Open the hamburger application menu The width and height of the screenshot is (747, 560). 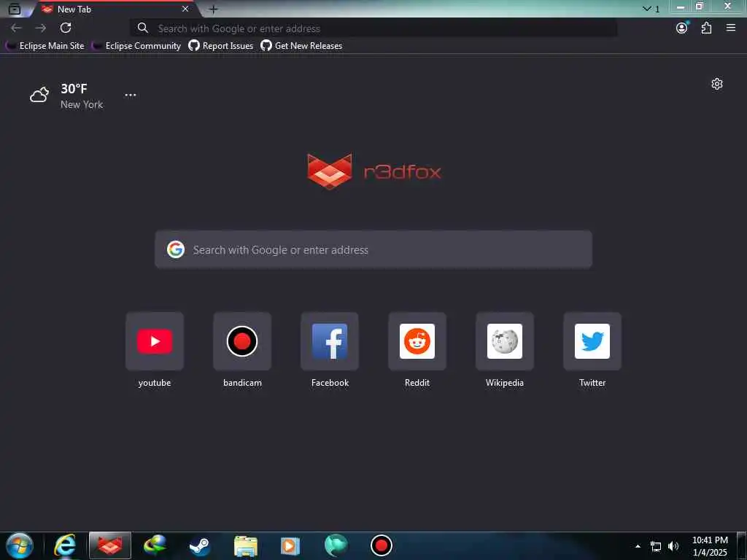coord(731,28)
